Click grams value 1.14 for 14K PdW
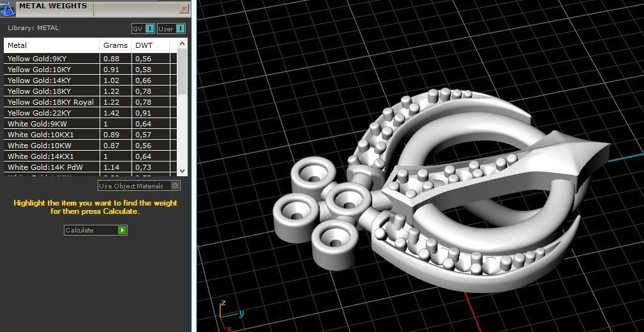The height and width of the screenshot is (332, 644). [111, 167]
